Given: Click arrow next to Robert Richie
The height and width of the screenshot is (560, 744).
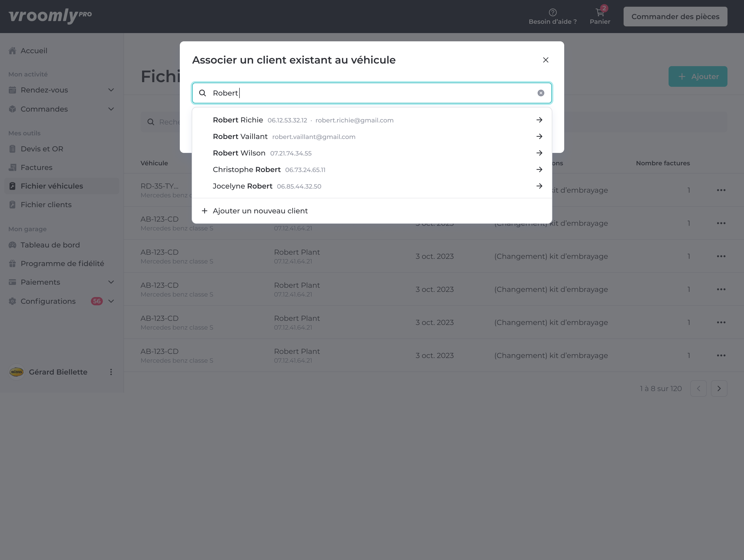Looking at the screenshot, I should tap(539, 120).
